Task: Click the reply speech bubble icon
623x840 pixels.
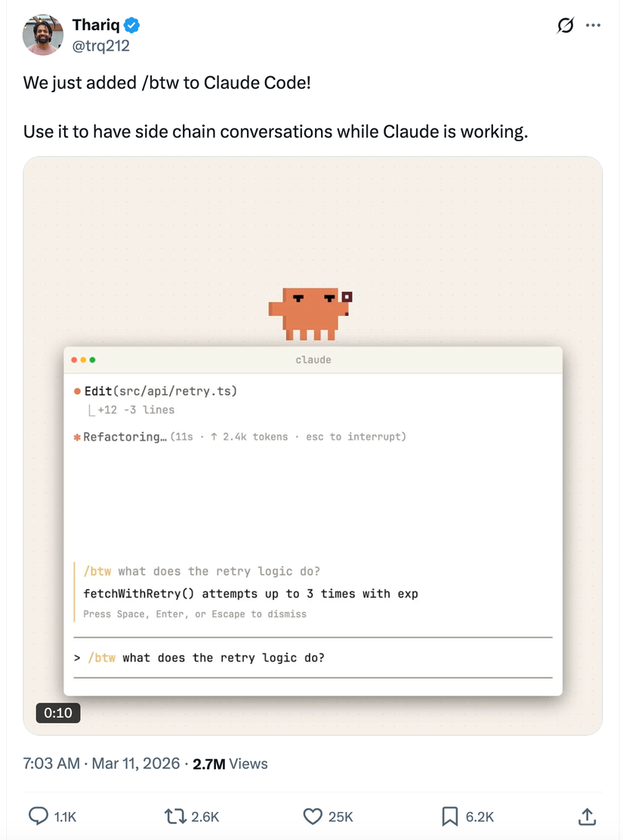Action: click(39, 816)
